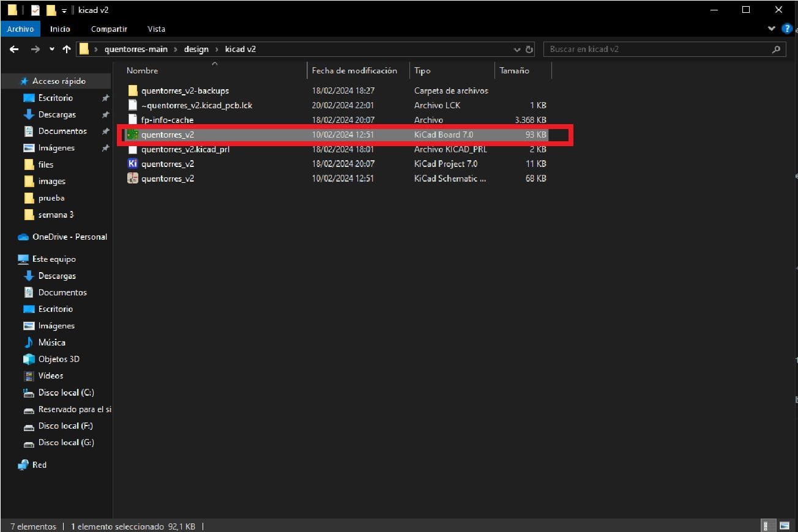Expand breadcrumb chevron after design
The width and height of the screenshot is (798, 532).
pos(216,50)
